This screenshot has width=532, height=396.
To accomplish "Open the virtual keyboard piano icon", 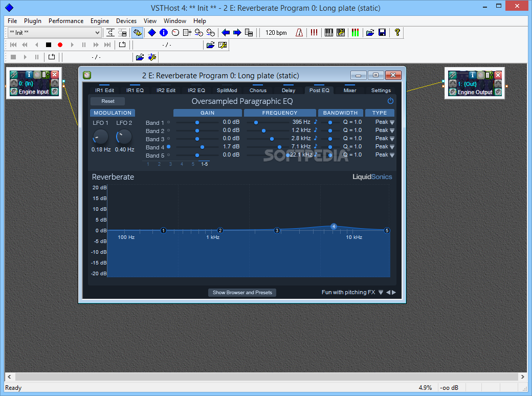I will point(329,33).
